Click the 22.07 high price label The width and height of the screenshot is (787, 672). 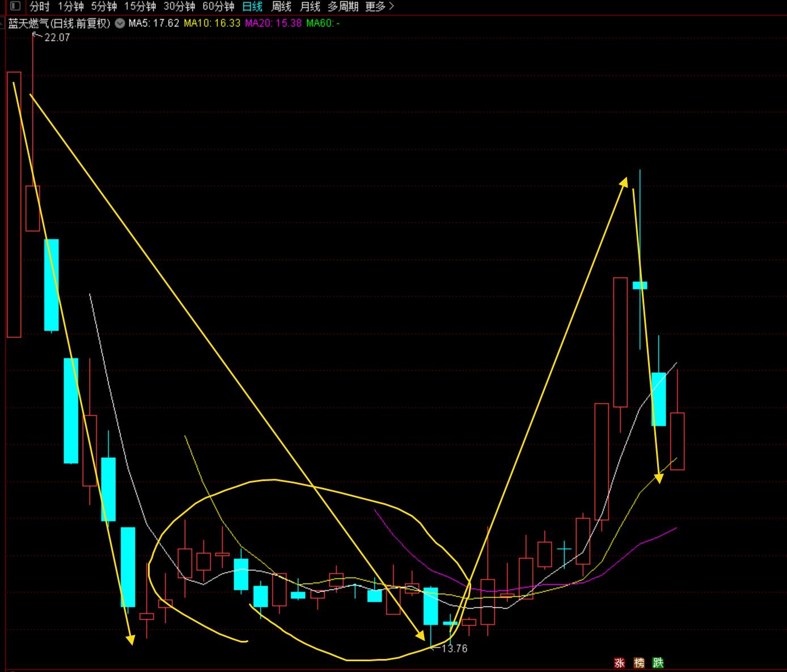point(57,37)
